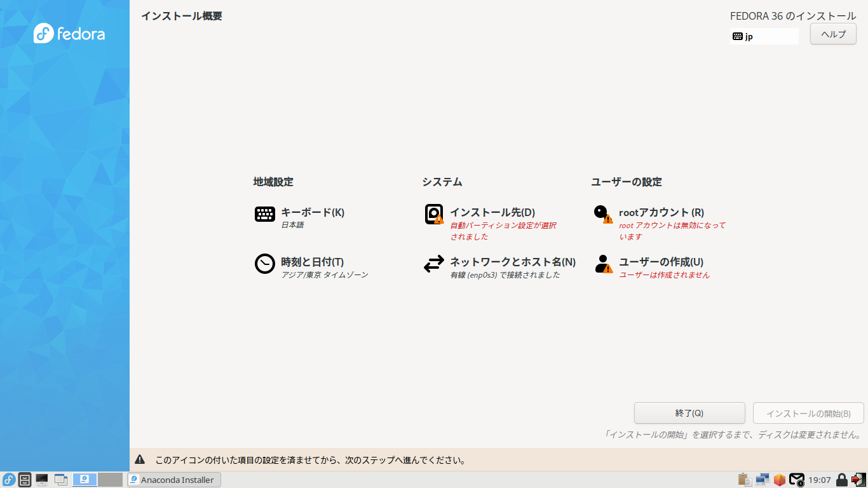Image resolution: width=868 pixels, height=488 pixels.
Task: Open ユーザーの作成(U) label
Action: [661, 262]
